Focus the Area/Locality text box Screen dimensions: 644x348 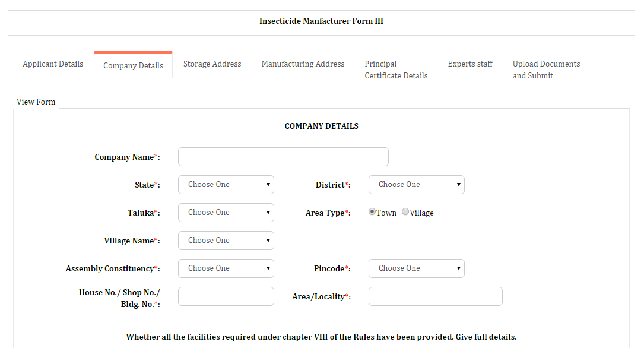click(x=435, y=296)
